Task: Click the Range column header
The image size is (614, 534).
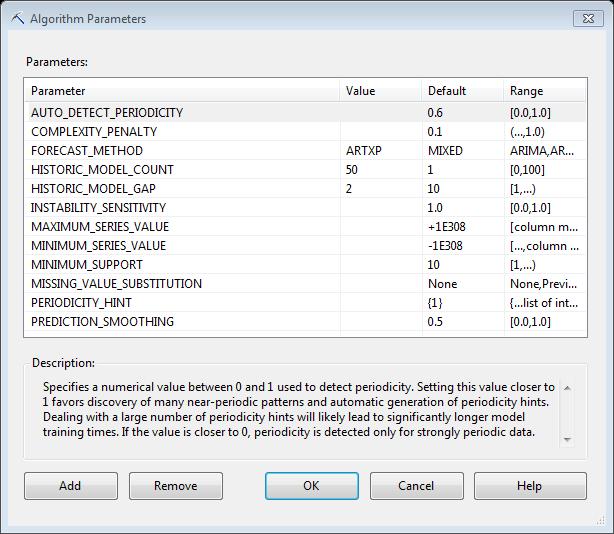Action: tap(544, 91)
